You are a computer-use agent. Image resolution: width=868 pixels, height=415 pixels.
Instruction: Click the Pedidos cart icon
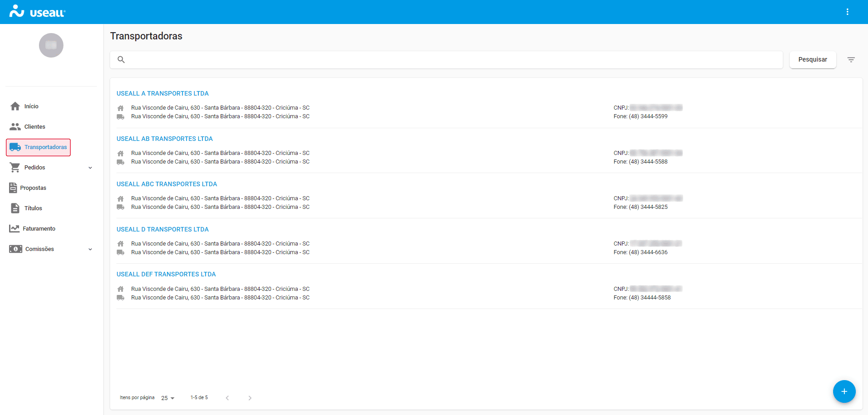pyautogui.click(x=15, y=168)
